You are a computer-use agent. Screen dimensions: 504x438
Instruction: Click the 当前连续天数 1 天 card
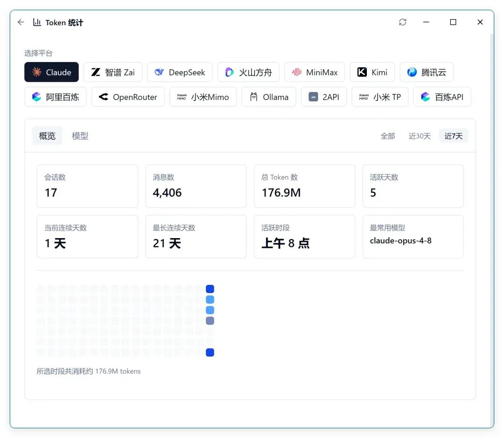click(x=87, y=237)
